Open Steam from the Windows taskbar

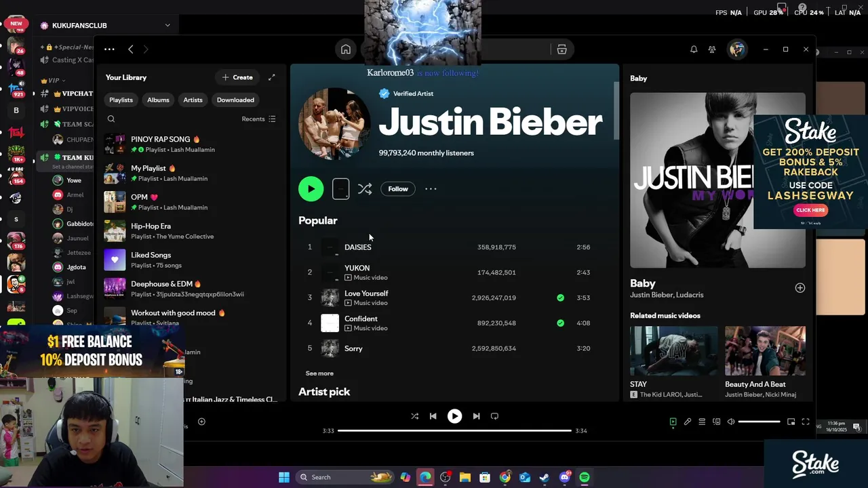(545, 477)
